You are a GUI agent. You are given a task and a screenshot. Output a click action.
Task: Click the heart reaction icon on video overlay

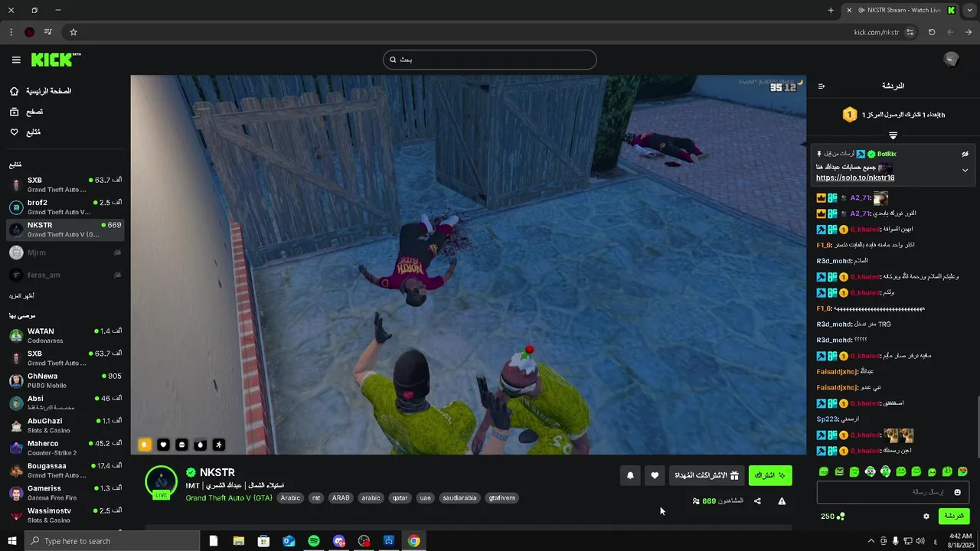pos(163,445)
